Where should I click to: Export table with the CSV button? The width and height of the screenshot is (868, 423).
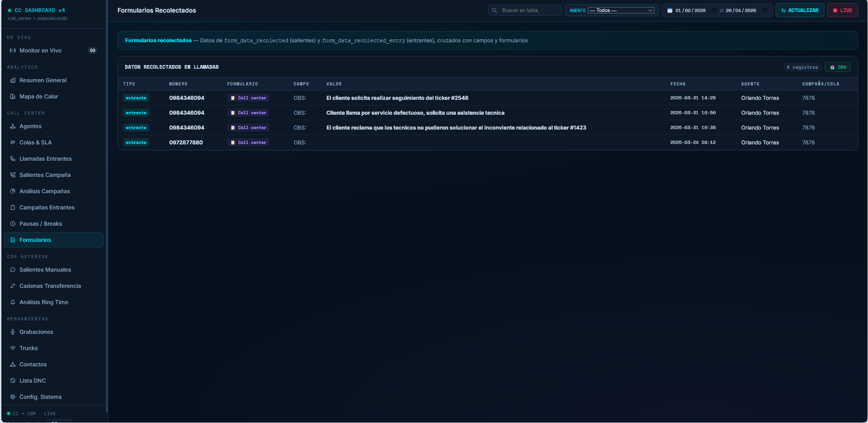pos(838,67)
